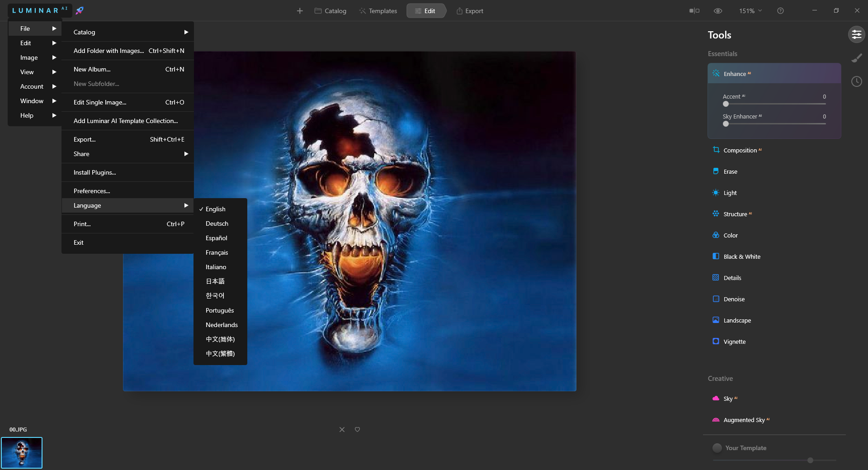This screenshot has width=868, height=470.
Task: Choose Install Plugins entry
Action: pyautogui.click(x=127, y=172)
